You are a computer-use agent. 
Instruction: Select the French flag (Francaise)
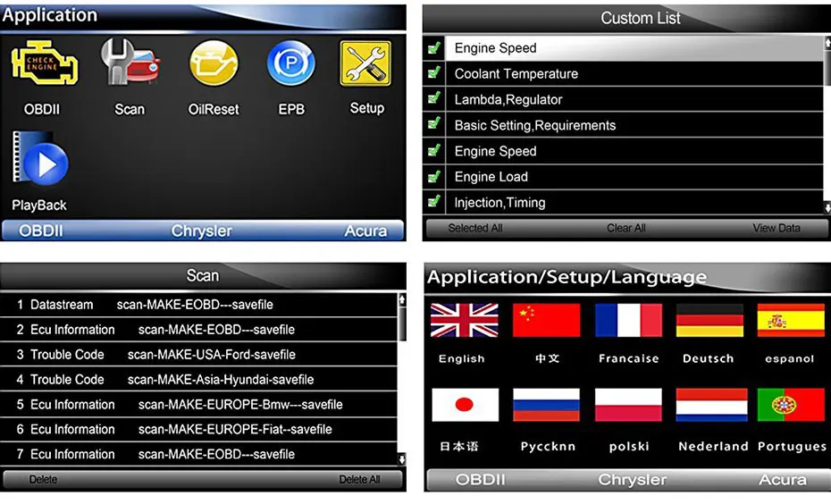coord(628,321)
